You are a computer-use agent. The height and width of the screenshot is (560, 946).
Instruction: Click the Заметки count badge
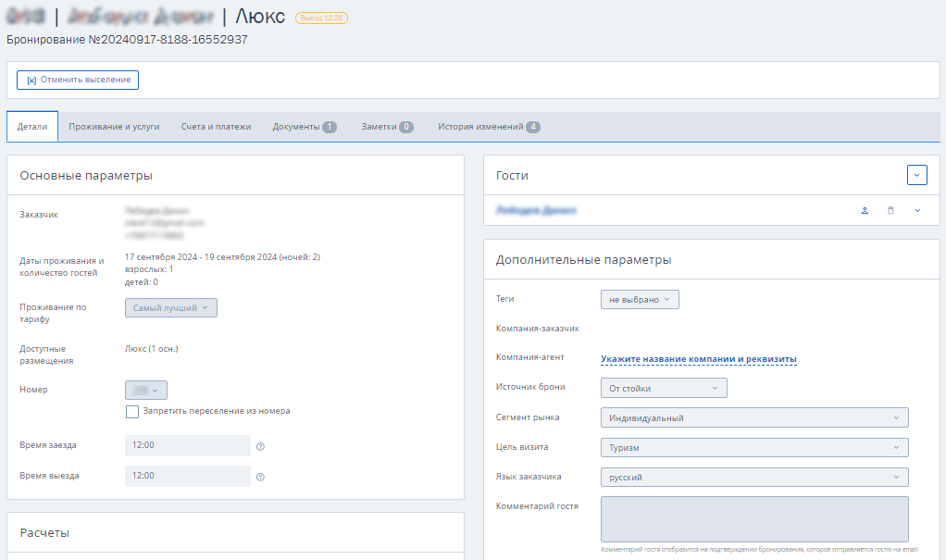[x=406, y=127]
